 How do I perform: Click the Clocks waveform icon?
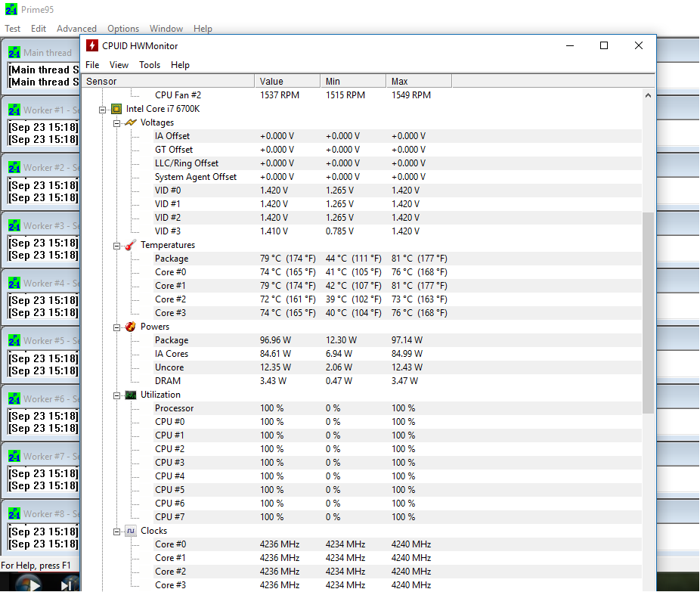130,531
